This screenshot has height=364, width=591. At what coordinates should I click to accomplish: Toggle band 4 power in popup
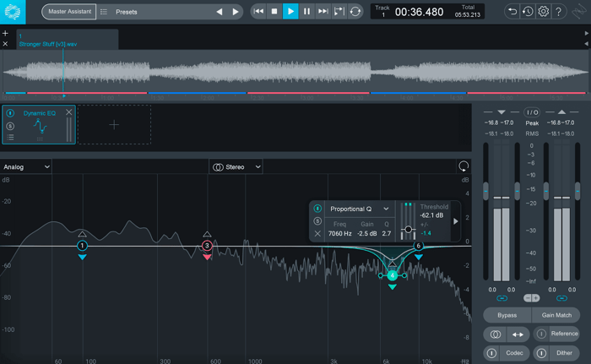click(x=317, y=209)
